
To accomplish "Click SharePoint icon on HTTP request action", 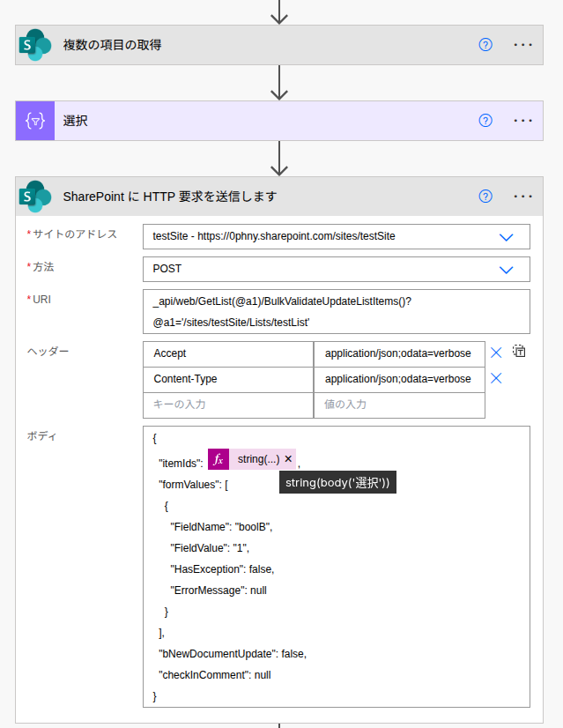I will 35,197.
